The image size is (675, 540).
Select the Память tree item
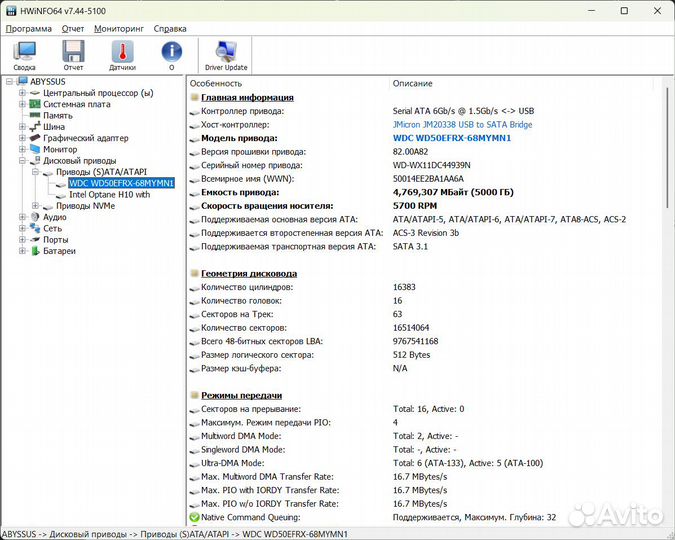point(58,115)
